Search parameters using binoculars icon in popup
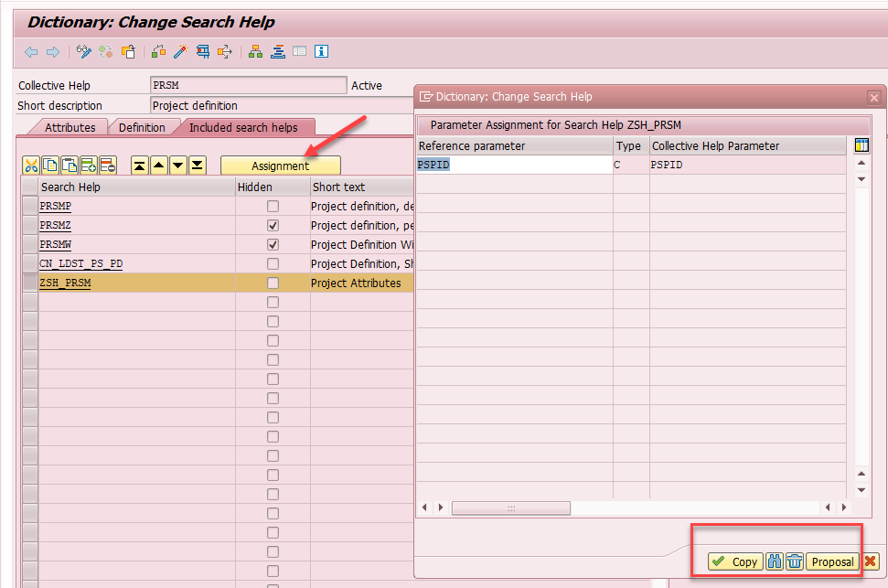 (x=774, y=561)
